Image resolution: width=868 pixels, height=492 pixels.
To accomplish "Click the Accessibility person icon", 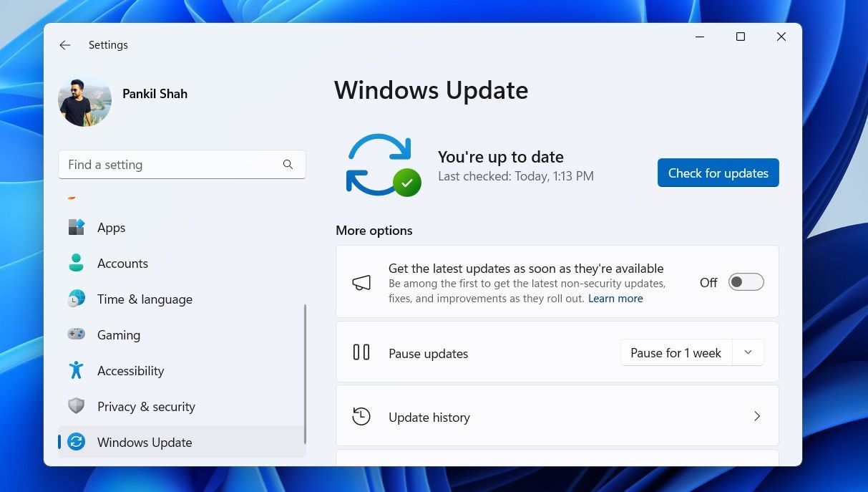I will tap(76, 370).
